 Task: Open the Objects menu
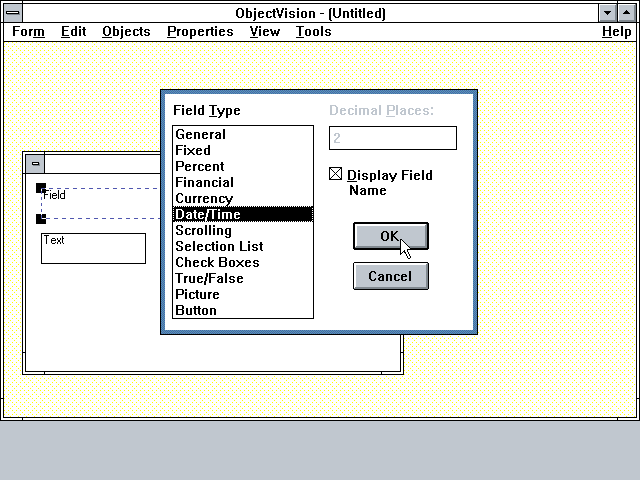(126, 31)
